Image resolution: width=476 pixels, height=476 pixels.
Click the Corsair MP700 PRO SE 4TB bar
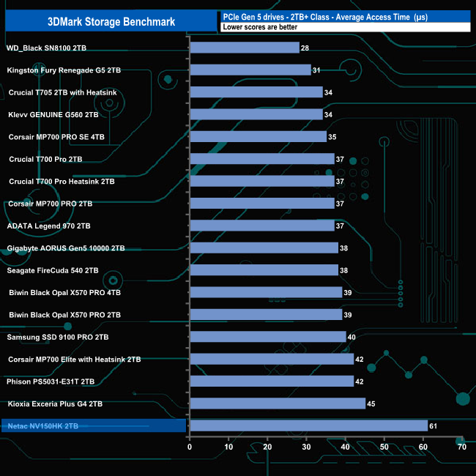259,137
